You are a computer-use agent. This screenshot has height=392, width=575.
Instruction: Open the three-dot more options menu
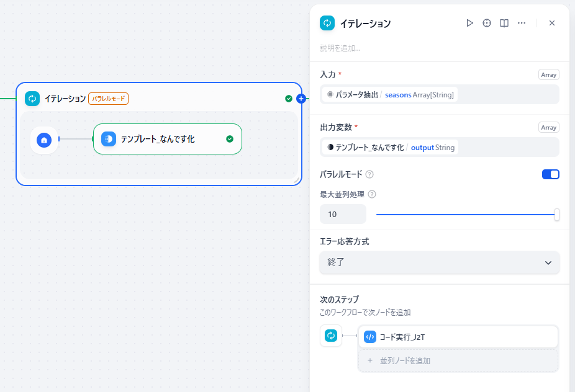[522, 23]
